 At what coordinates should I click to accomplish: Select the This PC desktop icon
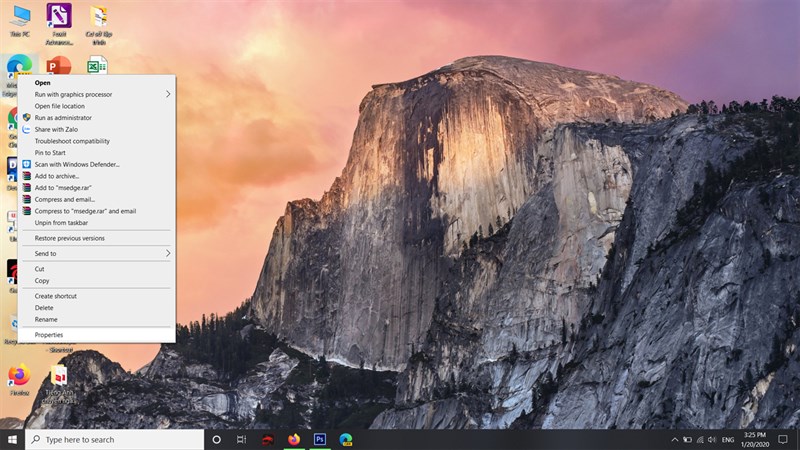click(x=20, y=21)
